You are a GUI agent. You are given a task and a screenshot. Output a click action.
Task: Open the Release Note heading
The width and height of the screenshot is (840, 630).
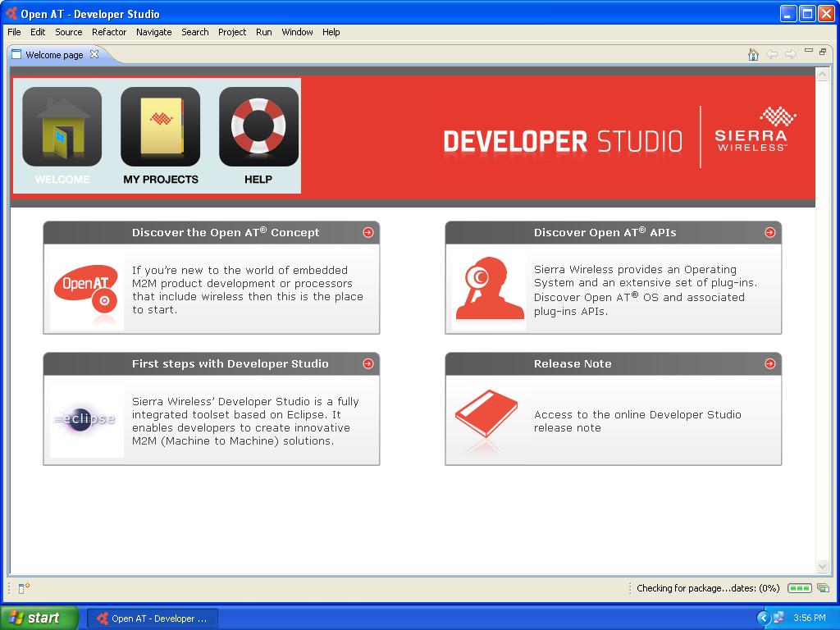coord(572,363)
